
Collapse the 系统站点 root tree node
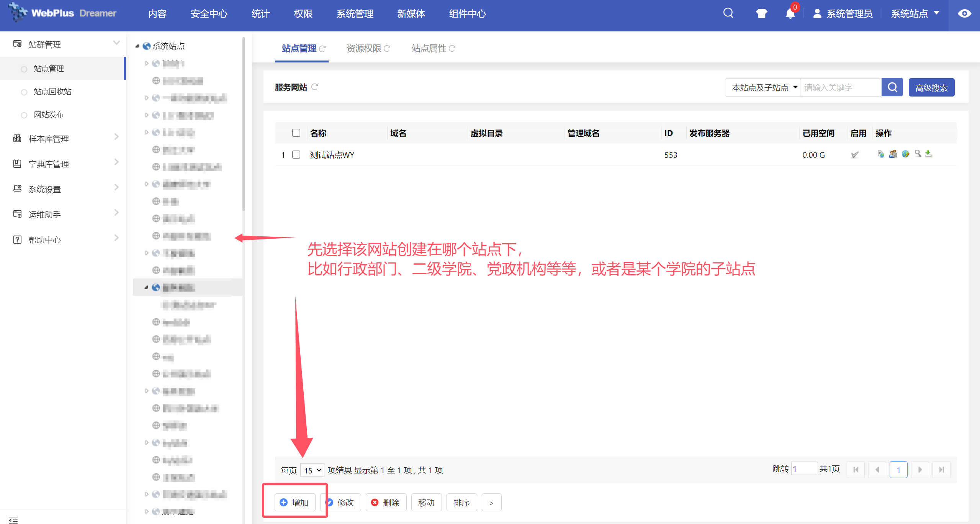pyautogui.click(x=137, y=46)
